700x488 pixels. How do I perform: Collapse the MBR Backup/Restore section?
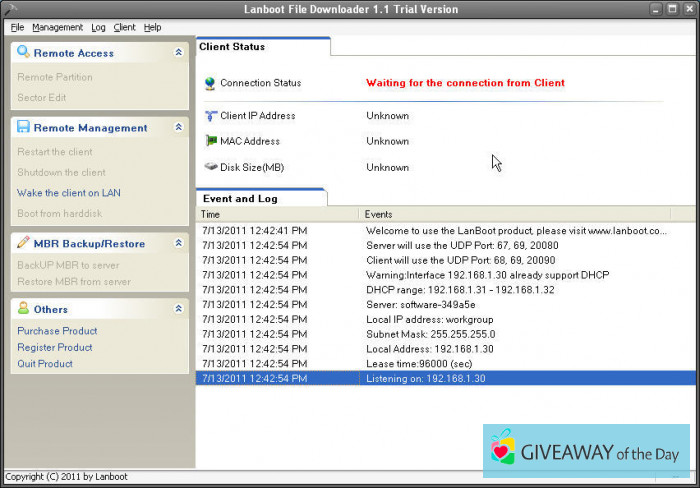coord(178,243)
